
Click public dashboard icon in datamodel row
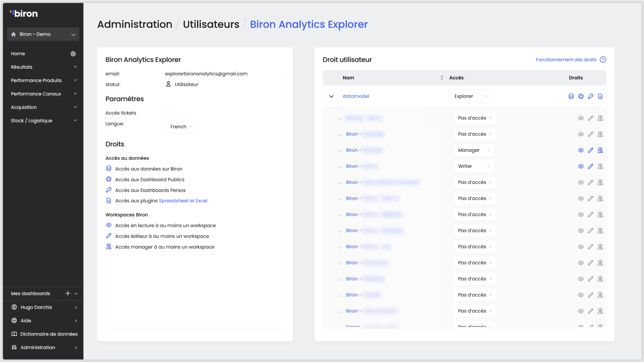[581, 96]
